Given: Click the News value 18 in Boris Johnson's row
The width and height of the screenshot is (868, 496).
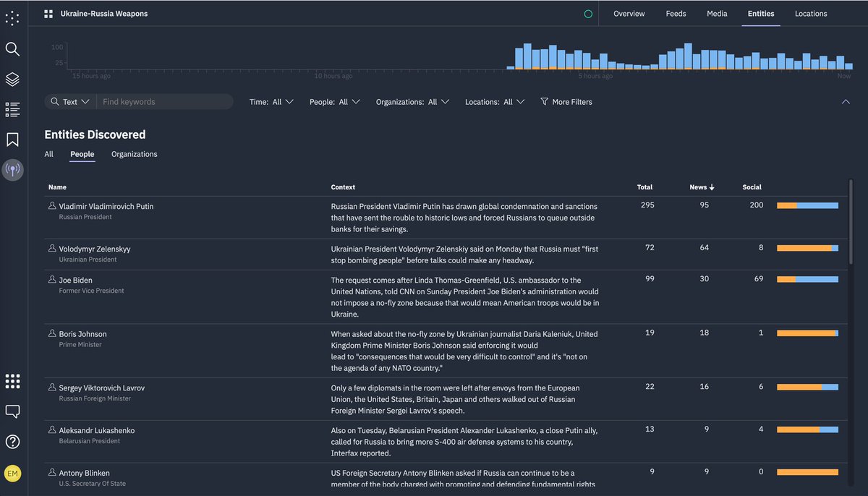Looking at the screenshot, I should (705, 333).
